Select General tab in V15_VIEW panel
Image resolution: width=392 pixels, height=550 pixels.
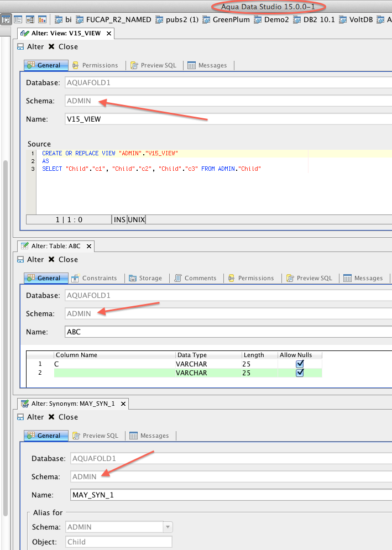click(x=46, y=65)
